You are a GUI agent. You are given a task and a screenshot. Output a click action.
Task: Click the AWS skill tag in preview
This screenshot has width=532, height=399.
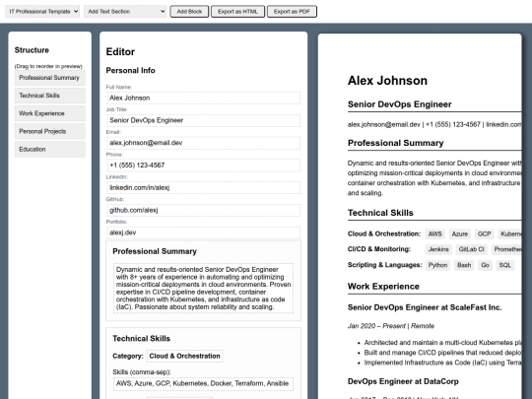tap(435, 234)
